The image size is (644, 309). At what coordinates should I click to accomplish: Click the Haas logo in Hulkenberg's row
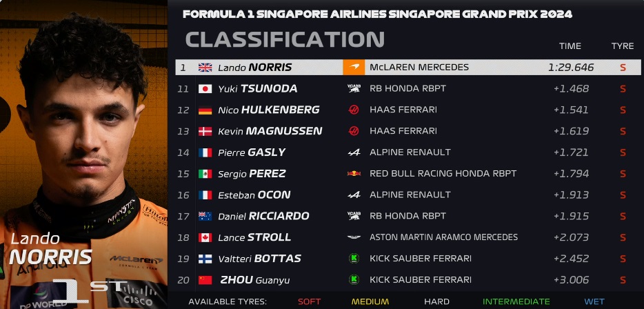354,110
